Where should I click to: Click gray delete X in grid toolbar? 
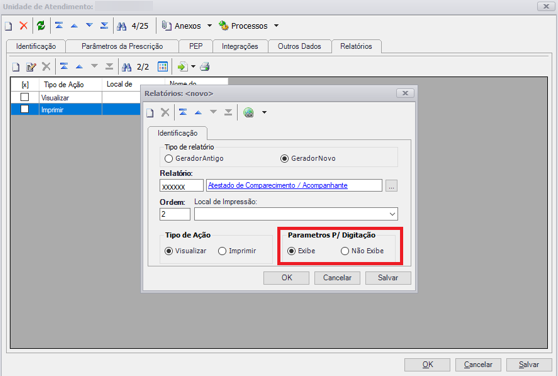coord(46,67)
